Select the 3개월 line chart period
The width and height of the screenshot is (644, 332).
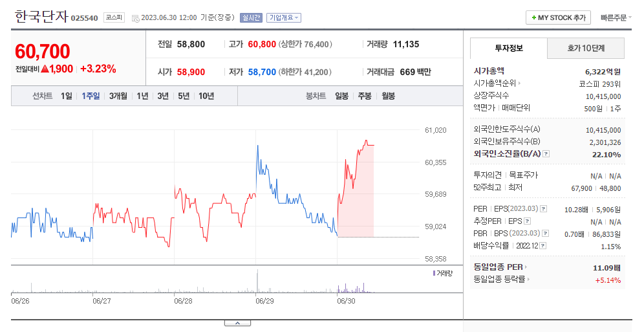tap(118, 96)
